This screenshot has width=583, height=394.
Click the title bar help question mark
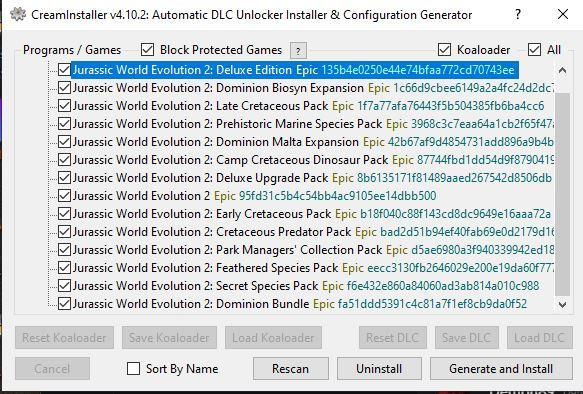[x=518, y=14]
